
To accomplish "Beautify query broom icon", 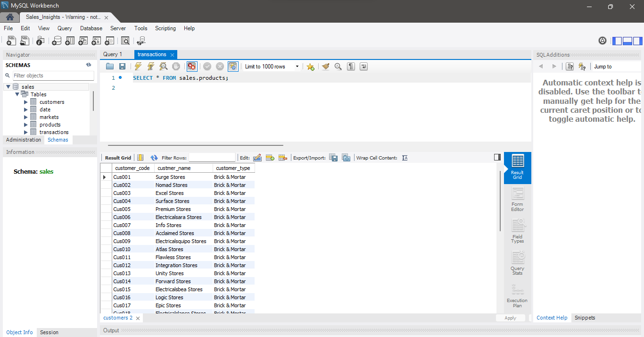I will pos(325,67).
